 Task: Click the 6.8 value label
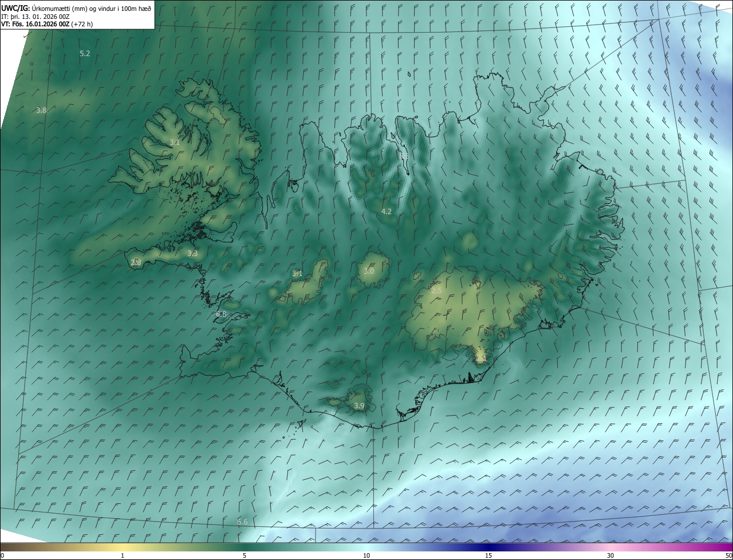coord(221,314)
